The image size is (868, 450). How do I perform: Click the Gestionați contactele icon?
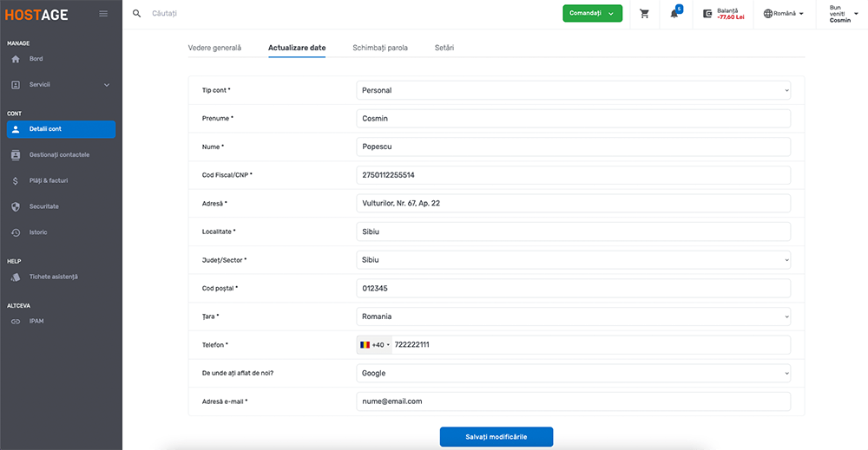coord(16,155)
